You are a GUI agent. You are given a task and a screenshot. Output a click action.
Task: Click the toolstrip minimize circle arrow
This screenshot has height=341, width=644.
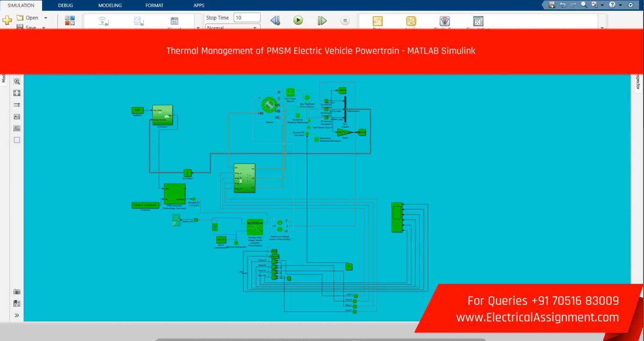point(631,5)
